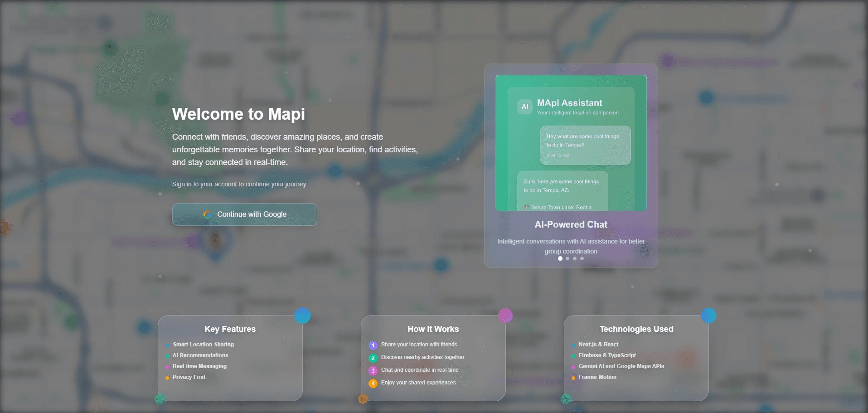This screenshot has width=868, height=413.
Task: Open the MApI Assistant chat preview image
Action: click(571, 143)
